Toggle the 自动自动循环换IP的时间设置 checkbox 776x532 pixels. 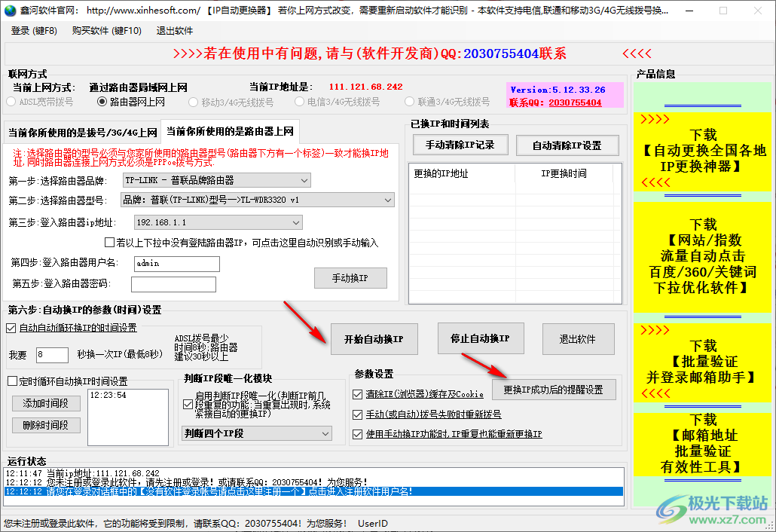[11, 328]
